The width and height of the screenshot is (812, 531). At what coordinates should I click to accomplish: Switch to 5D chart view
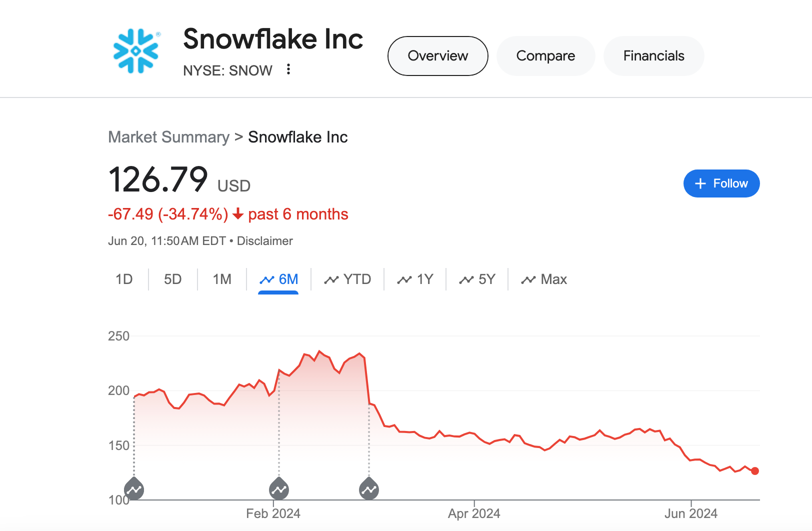[x=172, y=279]
